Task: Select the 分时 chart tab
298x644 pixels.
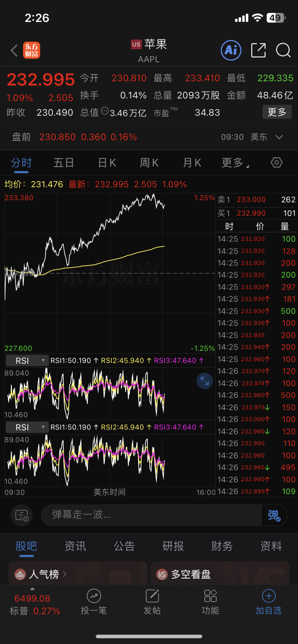Action: [x=21, y=163]
